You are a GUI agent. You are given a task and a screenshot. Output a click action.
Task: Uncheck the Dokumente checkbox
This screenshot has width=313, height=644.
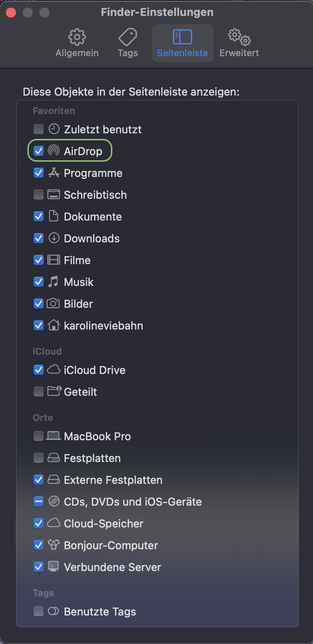point(39,216)
